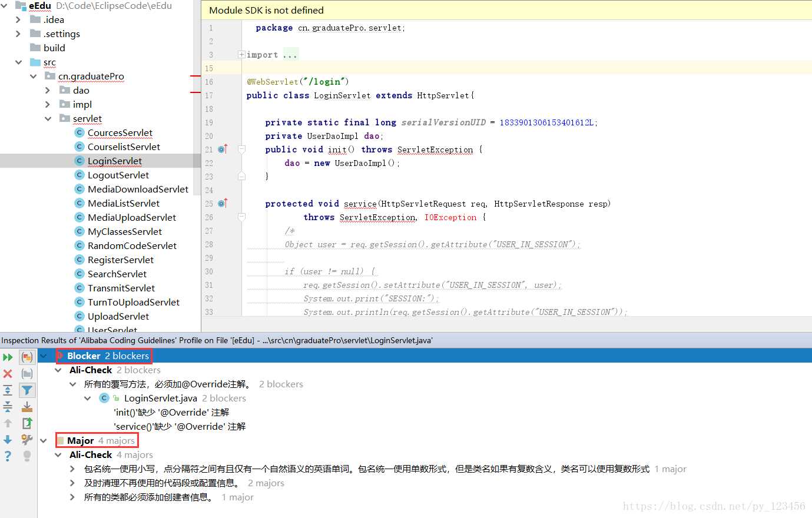The height and width of the screenshot is (518, 812).
Task: Go to previous problem using the up arrow
Action: 8,423
